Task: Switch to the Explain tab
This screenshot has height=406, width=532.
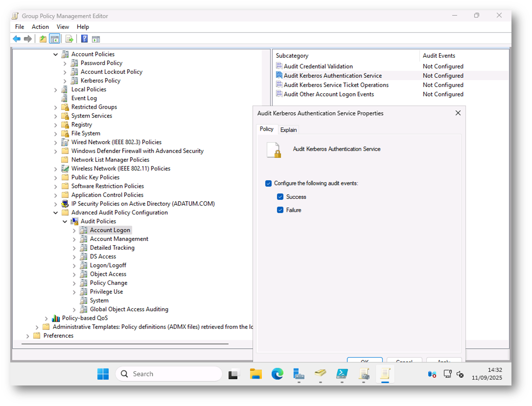Action: [x=288, y=130]
